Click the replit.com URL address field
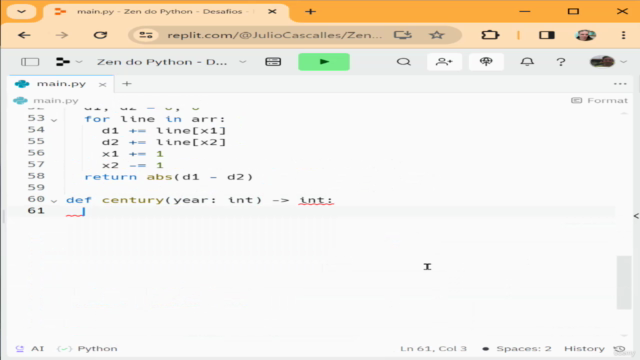The width and height of the screenshot is (640, 360). pyautogui.click(x=275, y=35)
